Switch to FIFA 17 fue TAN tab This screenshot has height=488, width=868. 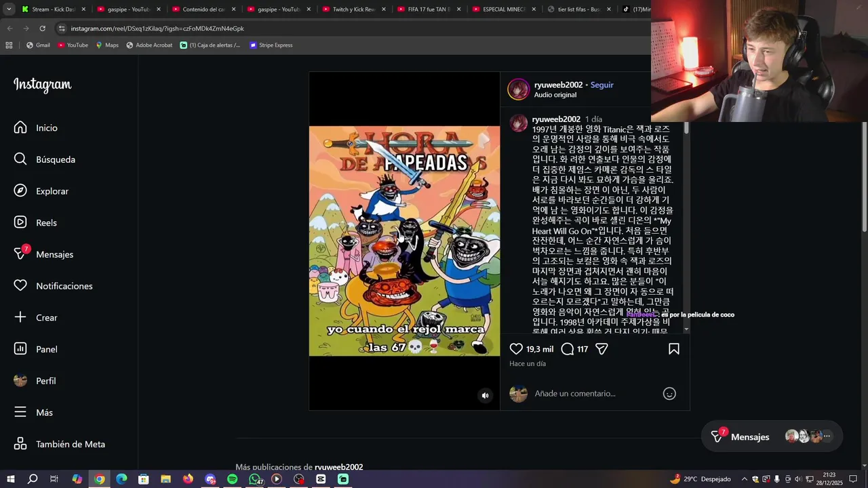click(x=428, y=9)
